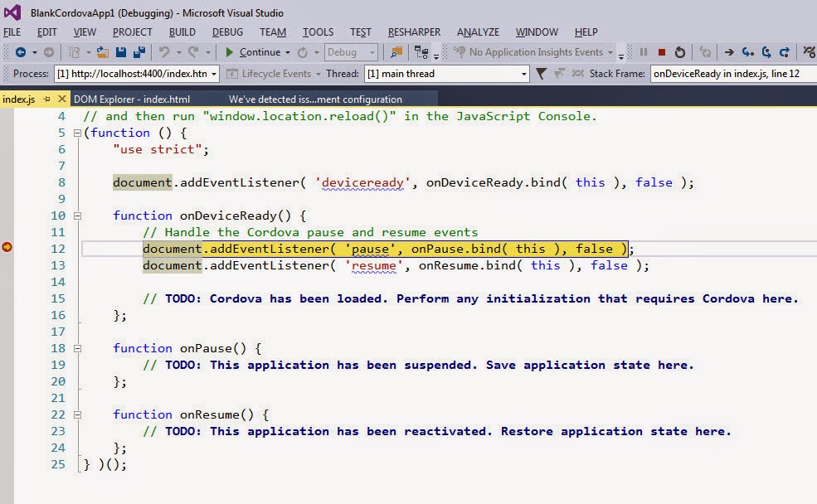Open the Redo history dropdown arrow

click(x=208, y=52)
